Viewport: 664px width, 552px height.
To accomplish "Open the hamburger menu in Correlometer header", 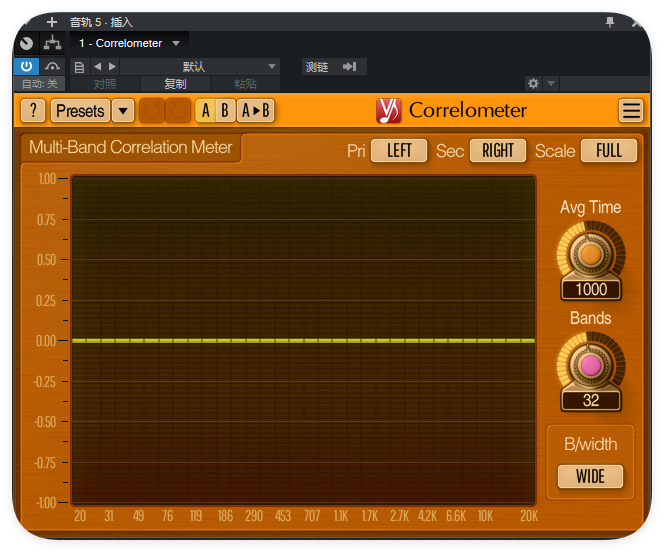I will [x=631, y=111].
